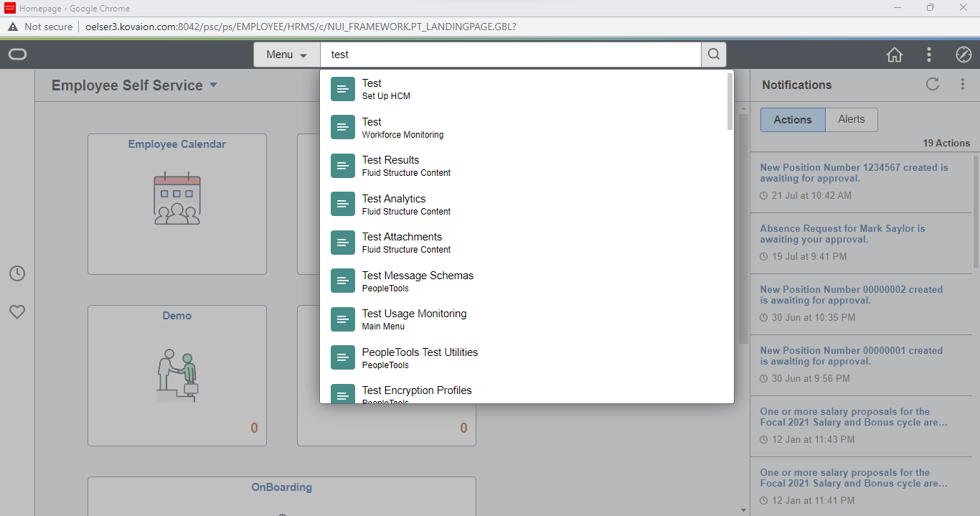The image size is (980, 516).
Task: Refresh the Notifications panel
Action: pos(932,84)
